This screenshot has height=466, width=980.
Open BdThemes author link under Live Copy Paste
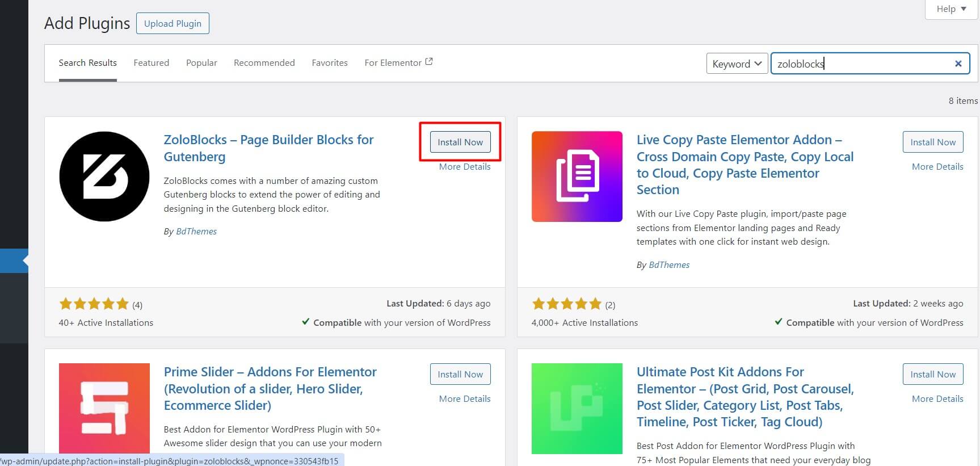[669, 265]
